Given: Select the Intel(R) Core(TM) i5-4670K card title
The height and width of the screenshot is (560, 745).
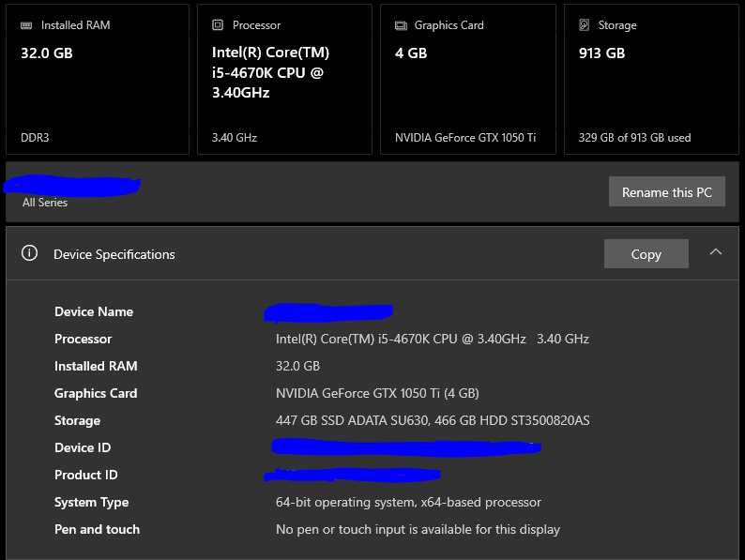Looking at the screenshot, I should tap(271, 72).
